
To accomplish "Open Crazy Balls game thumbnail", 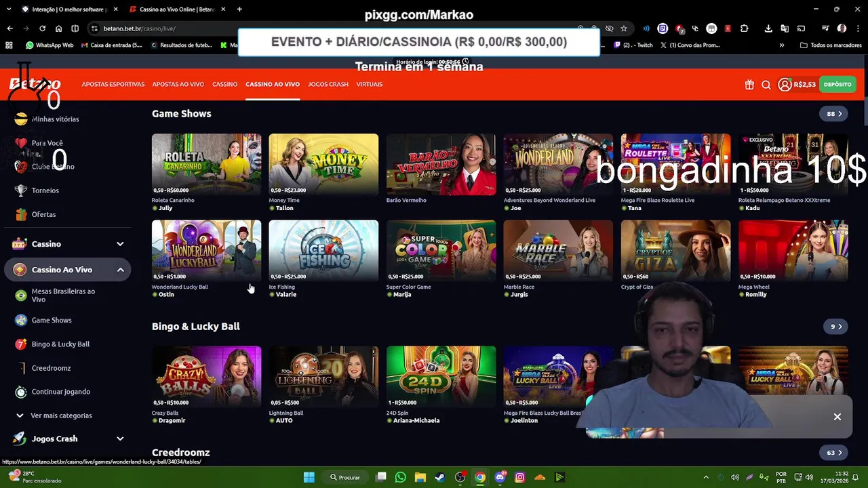I will 206,377.
